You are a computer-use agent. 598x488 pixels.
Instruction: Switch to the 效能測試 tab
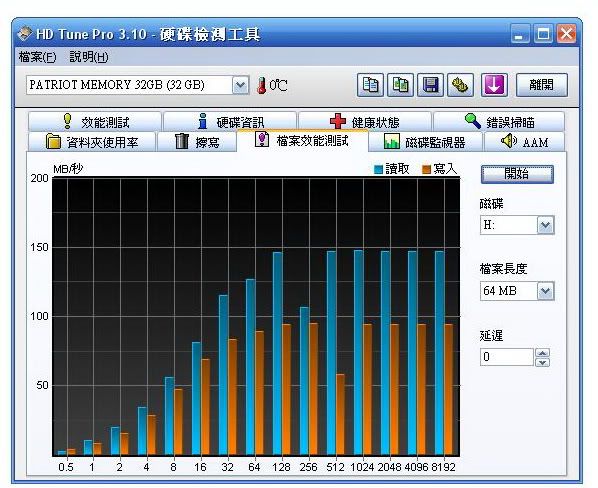coord(95,122)
